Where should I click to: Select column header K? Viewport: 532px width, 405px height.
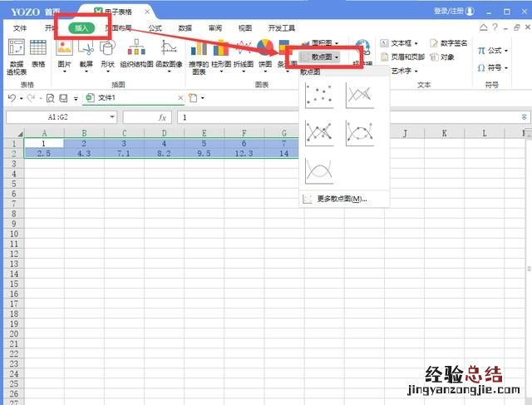pyautogui.click(x=444, y=133)
